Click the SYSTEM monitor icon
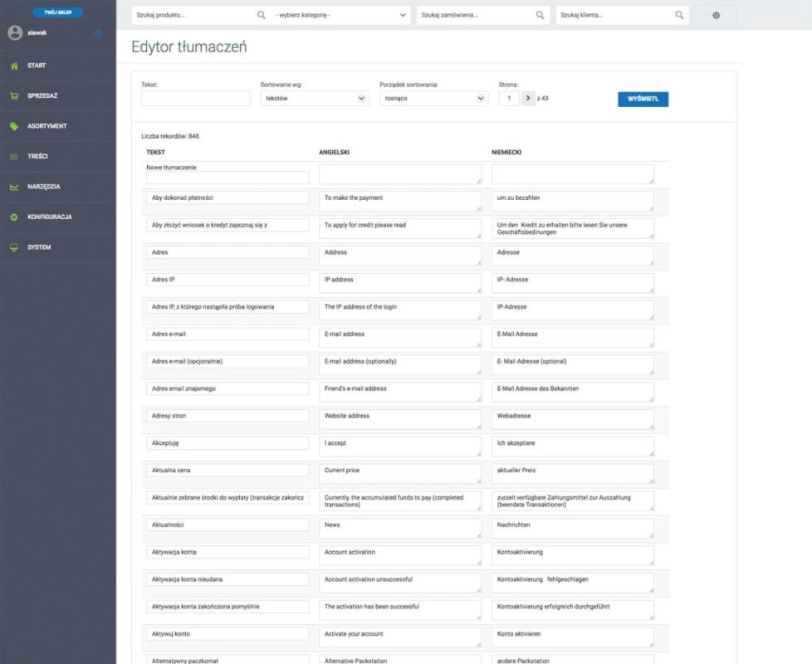The width and height of the screenshot is (812, 664). pyautogui.click(x=14, y=247)
